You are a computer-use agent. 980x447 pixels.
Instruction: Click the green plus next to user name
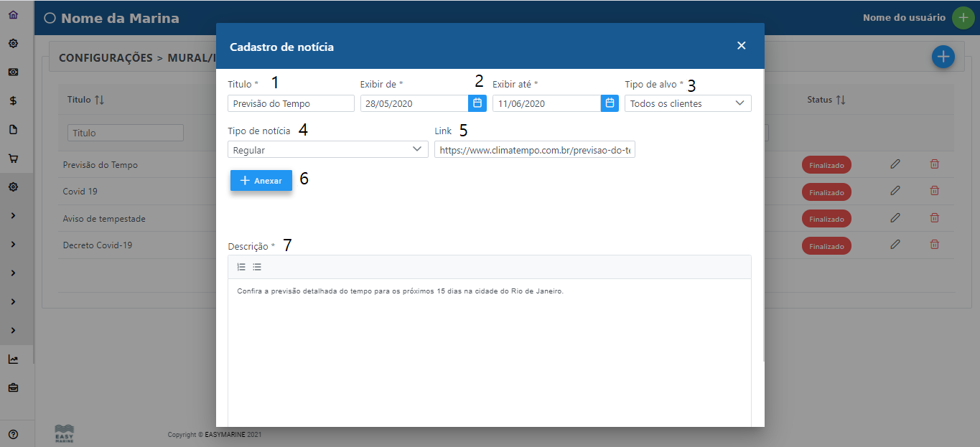pyautogui.click(x=963, y=18)
